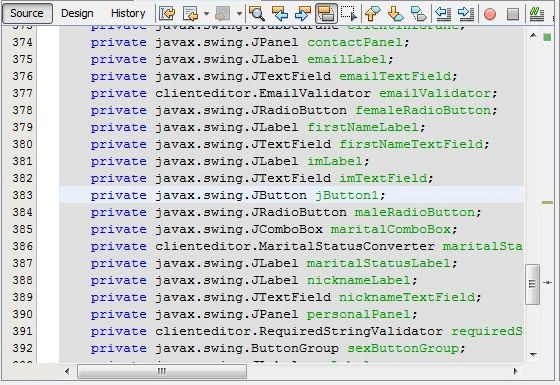Open the History view tab
This screenshot has width=560, height=385.
coord(128,13)
